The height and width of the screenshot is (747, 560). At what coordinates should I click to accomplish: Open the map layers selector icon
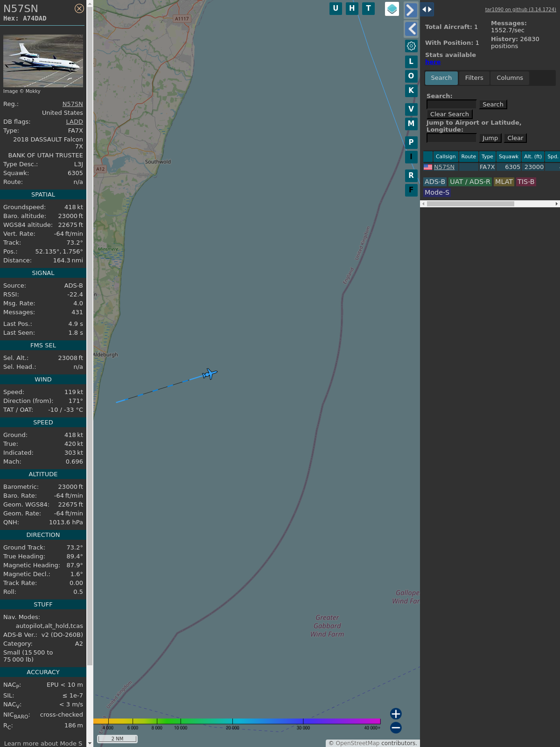(392, 9)
